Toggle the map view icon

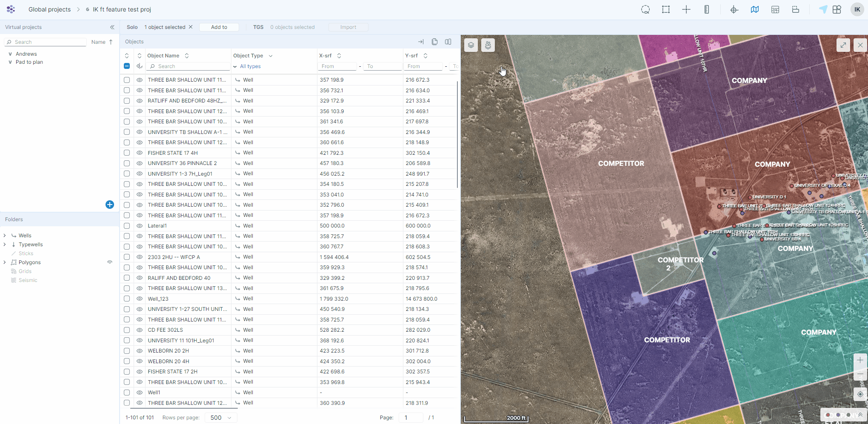(x=755, y=9)
